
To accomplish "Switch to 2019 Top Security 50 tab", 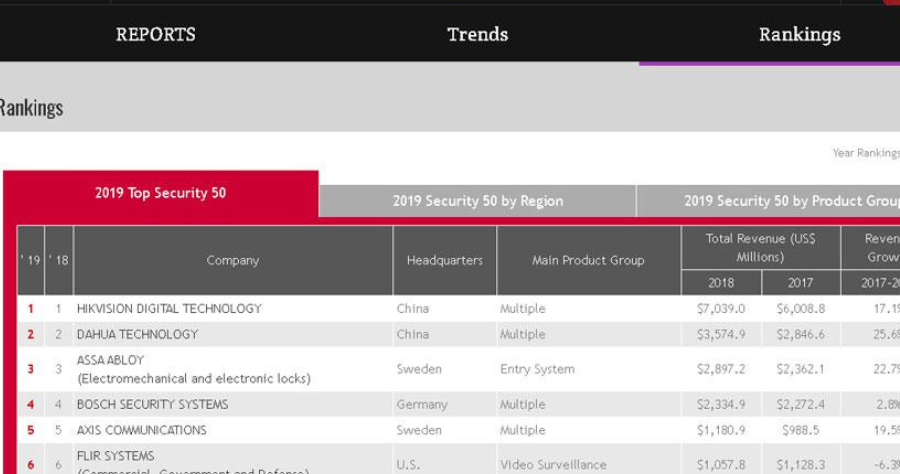I will (x=160, y=193).
